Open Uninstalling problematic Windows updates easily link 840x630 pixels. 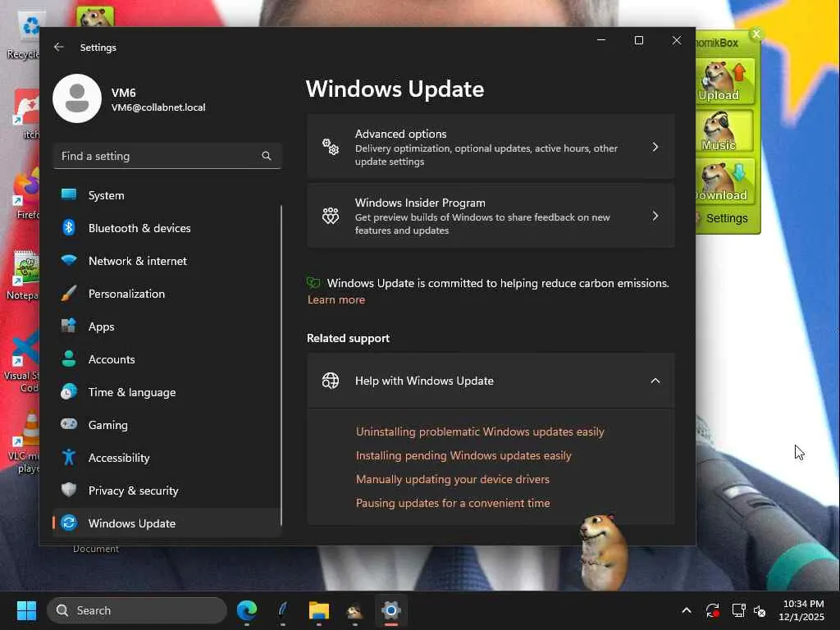tap(480, 431)
